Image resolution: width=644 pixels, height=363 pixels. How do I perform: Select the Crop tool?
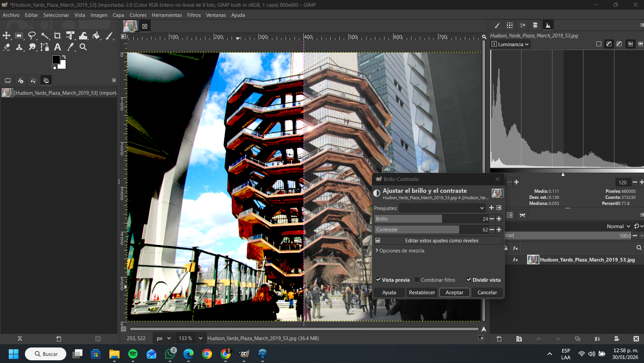coord(58,36)
